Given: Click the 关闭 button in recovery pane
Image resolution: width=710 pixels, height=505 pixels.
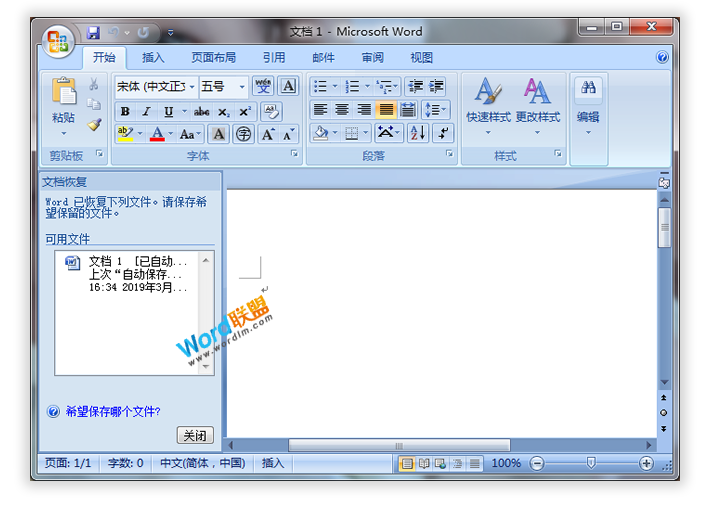Looking at the screenshot, I should point(195,436).
